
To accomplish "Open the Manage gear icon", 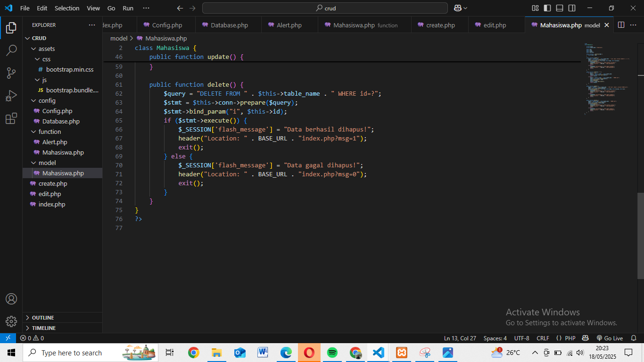I will click(11, 321).
